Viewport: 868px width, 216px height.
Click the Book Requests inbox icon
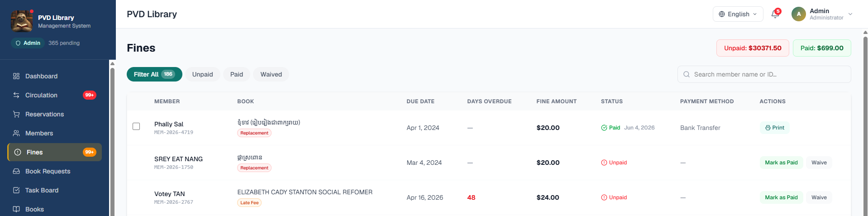(x=16, y=171)
